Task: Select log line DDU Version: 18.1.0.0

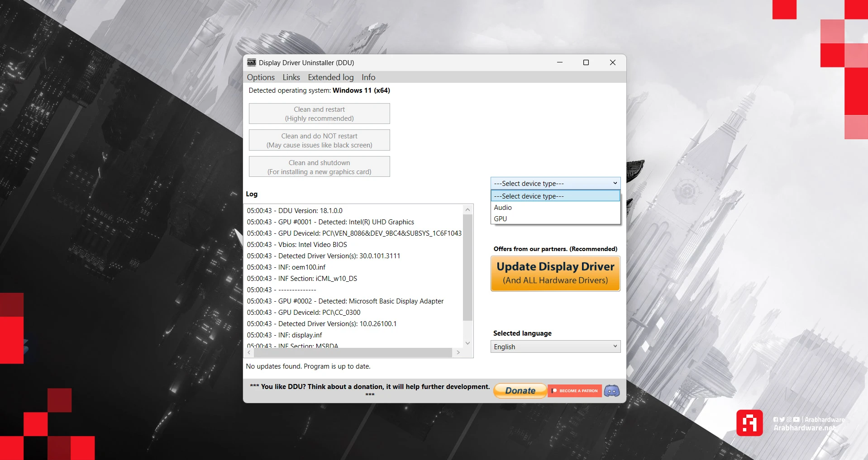Action: pyautogui.click(x=295, y=211)
